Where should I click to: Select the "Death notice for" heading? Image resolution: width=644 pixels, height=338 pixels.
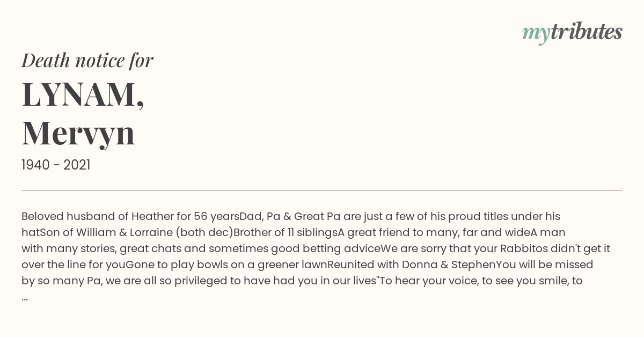[87, 61]
